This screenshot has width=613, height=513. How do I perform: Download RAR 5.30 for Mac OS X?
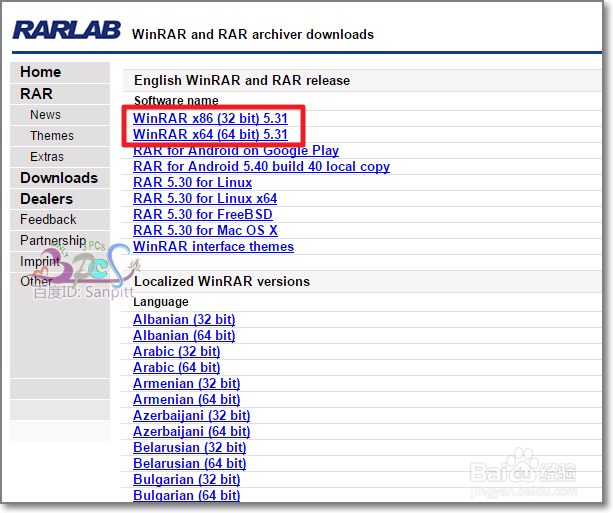tap(205, 231)
